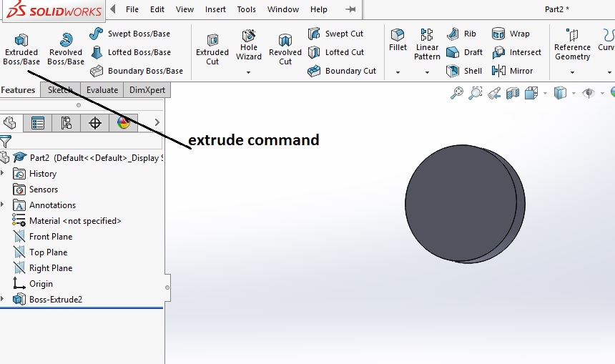Switch to the Sketch tab
Viewport: 615px width, 364px height.
60,90
